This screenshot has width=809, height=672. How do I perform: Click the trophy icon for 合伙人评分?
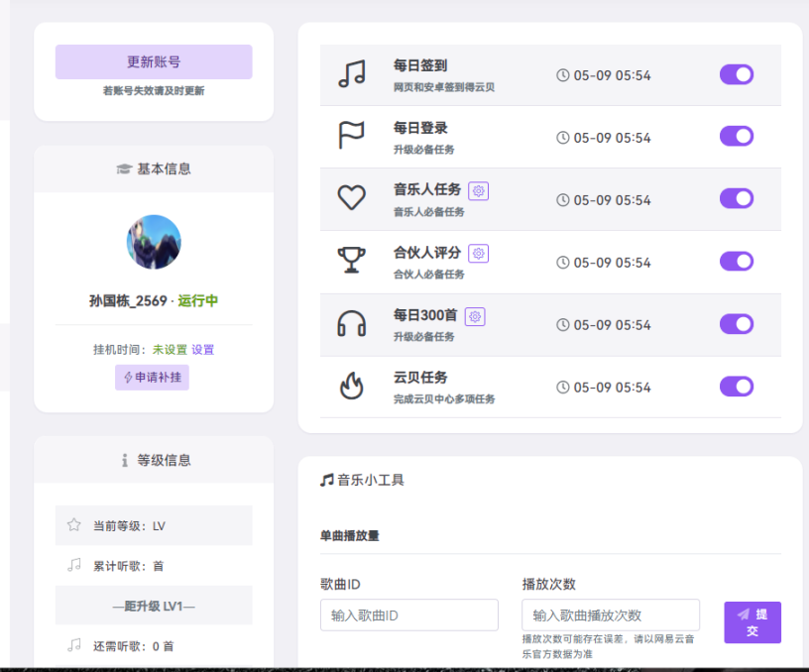352,261
